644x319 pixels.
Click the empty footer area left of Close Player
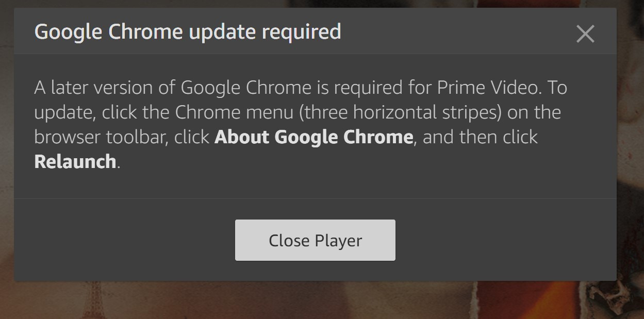point(124,240)
